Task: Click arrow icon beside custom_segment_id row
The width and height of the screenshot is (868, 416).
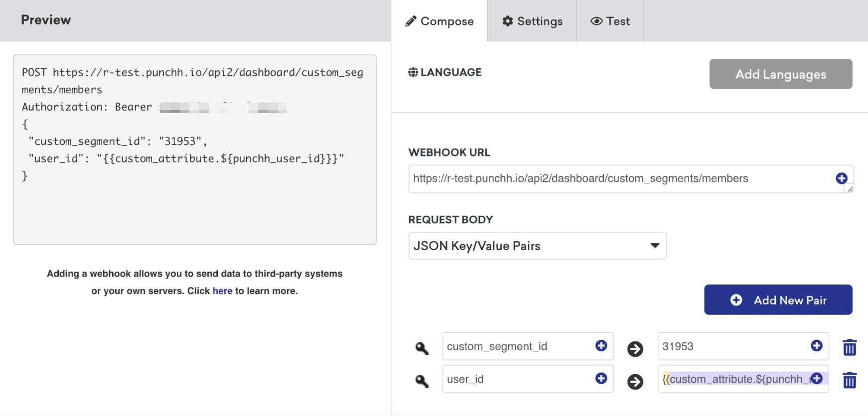Action: (635, 349)
